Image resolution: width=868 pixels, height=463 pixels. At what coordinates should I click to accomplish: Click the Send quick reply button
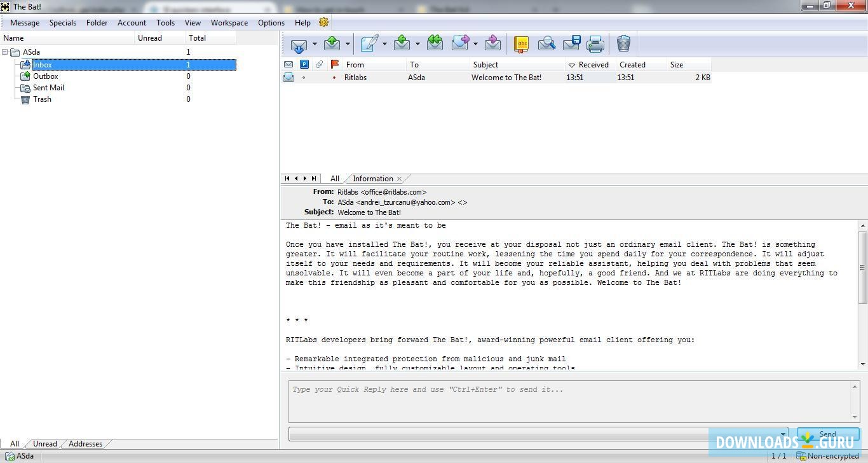click(828, 434)
